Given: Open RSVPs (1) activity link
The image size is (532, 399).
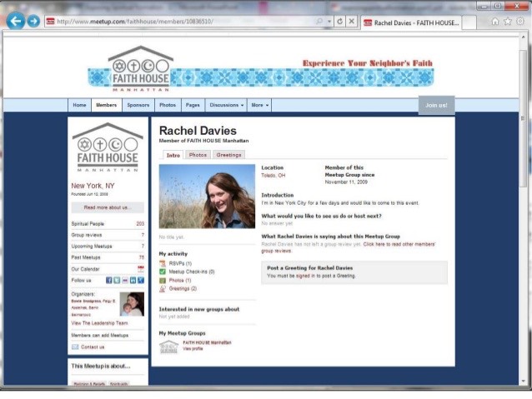Looking at the screenshot, I should pos(180,263).
